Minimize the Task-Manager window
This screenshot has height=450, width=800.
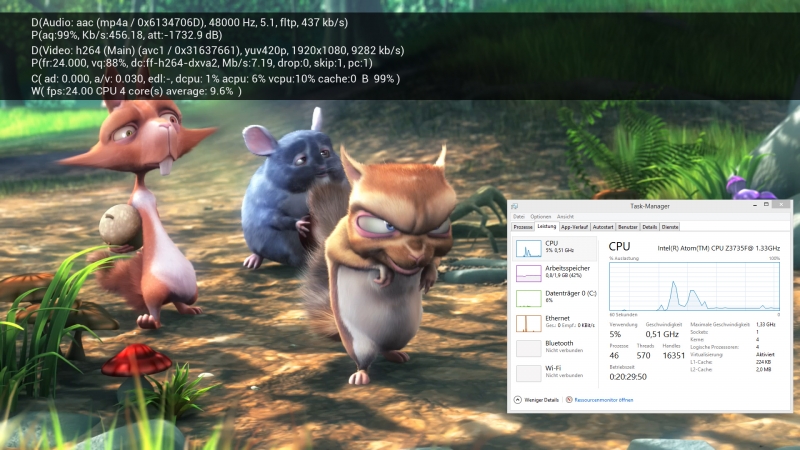(x=755, y=205)
